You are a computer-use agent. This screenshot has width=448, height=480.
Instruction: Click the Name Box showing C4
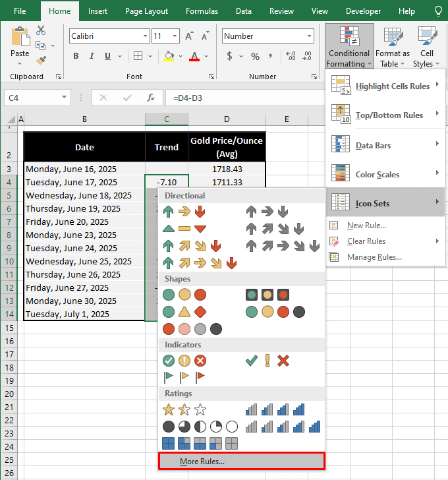(x=32, y=98)
